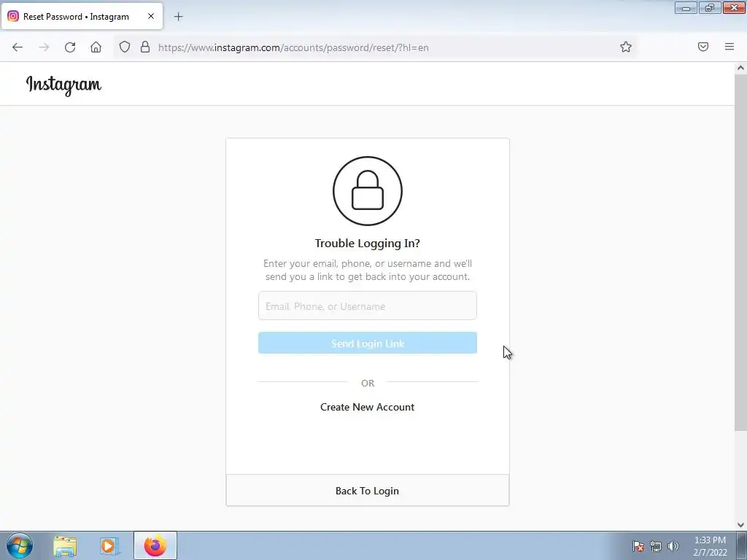Click the Save to Pocket icon
This screenshot has width=747, height=560.
[703, 47]
